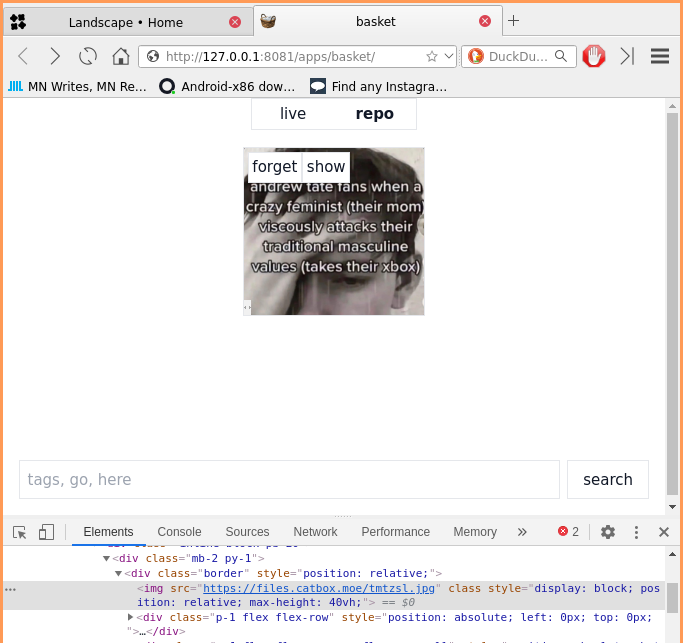This screenshot has height=643, width=683.
Task: Open the browser hamburger menu
Action: 659,57
